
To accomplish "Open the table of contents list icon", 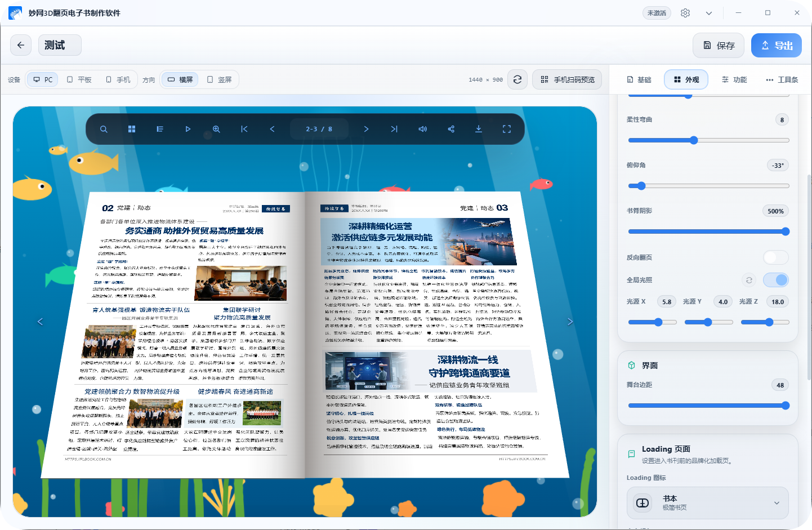I will [160, 129].
